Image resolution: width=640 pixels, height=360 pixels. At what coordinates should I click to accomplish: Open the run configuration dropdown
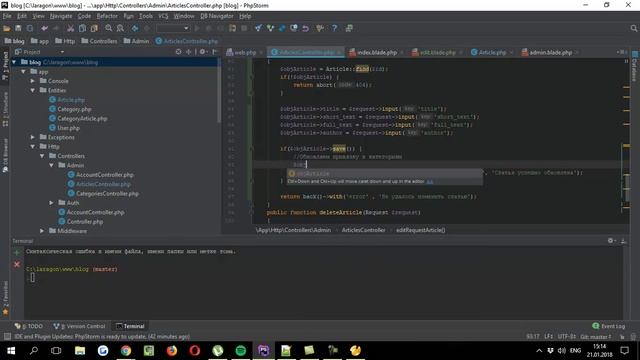pos(173,28)
